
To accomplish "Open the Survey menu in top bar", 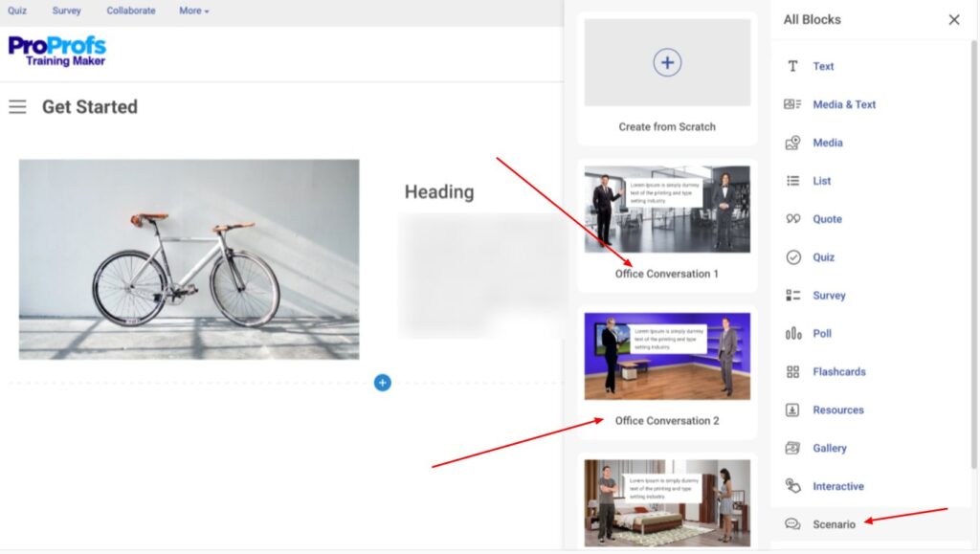I will (x=66, y=11).
